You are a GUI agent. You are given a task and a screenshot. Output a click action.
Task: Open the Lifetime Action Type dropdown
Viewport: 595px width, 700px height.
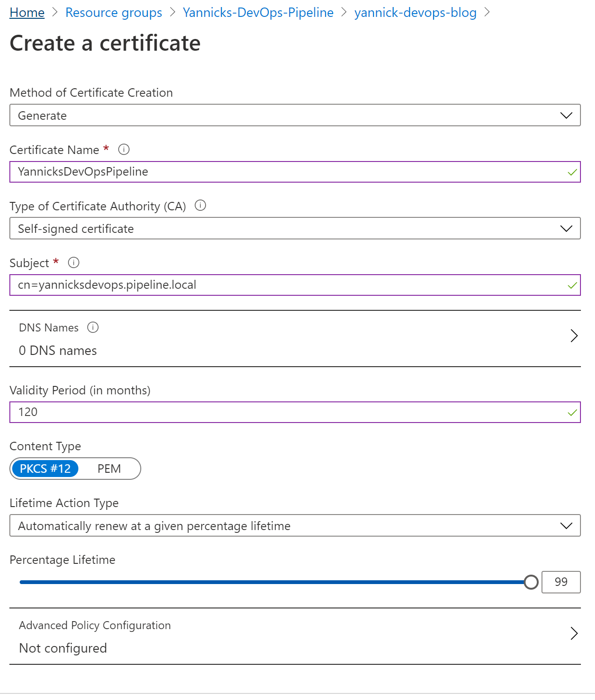(295, 526)
